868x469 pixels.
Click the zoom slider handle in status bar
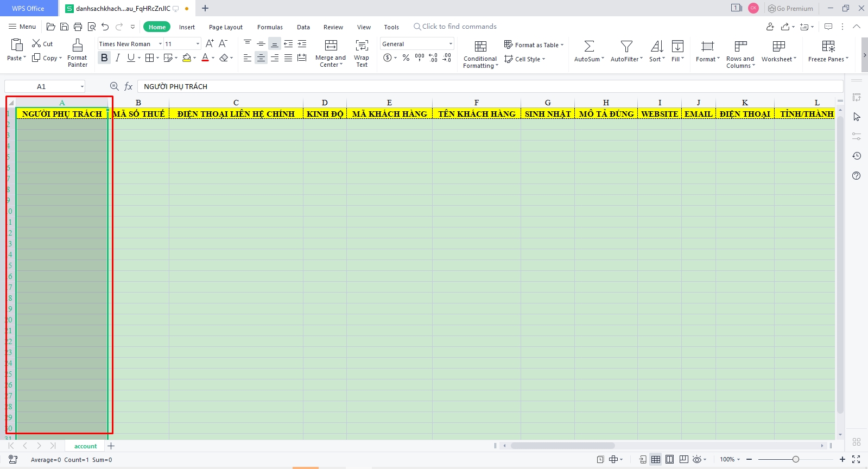[x=795, y=459]
